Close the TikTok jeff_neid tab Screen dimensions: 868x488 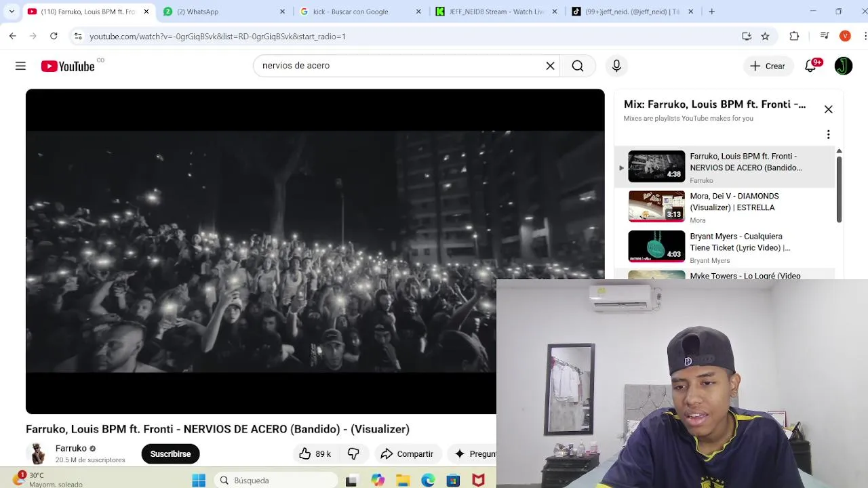[x=690, y=12]
